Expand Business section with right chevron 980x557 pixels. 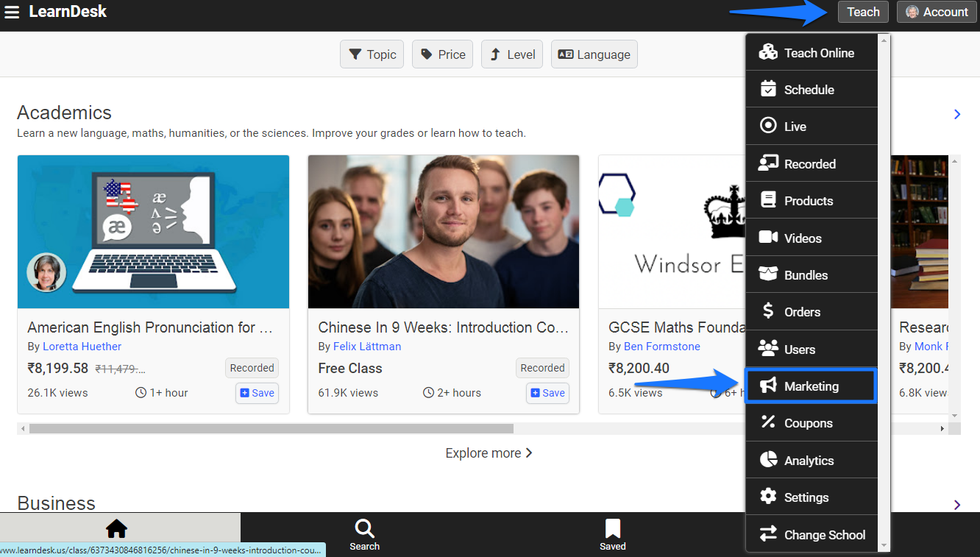(957, 505)
